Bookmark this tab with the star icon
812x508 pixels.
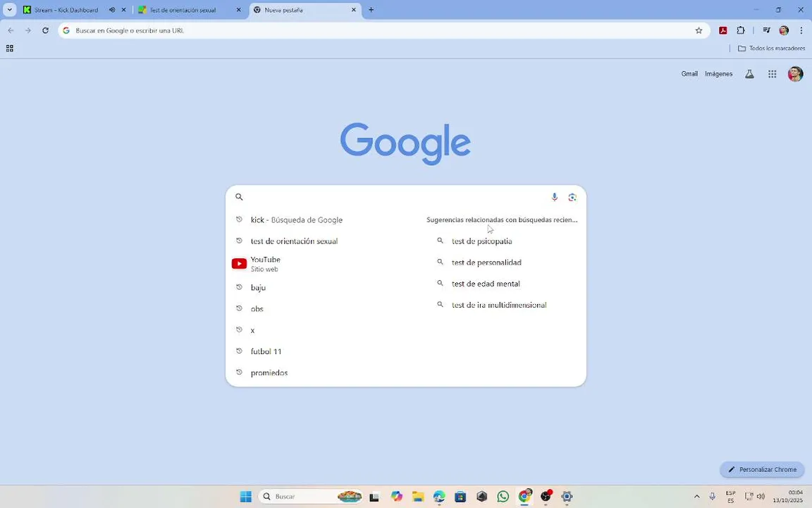pos(699,30)
